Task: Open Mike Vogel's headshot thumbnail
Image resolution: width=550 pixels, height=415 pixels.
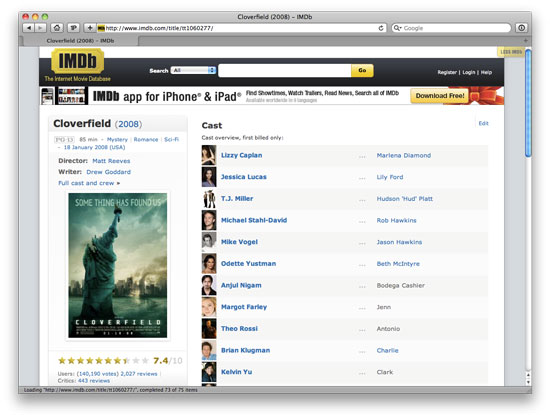Action: coord(209,242)
